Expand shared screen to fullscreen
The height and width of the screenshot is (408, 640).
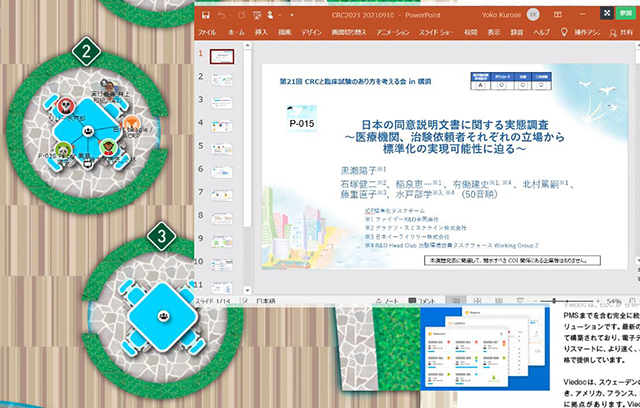point(607,13)
